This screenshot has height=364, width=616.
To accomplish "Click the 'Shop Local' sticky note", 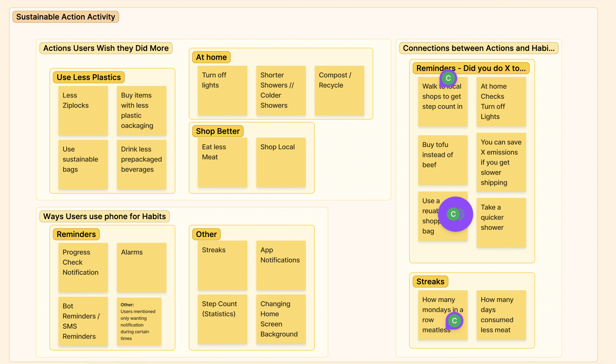I will (281, 162).
